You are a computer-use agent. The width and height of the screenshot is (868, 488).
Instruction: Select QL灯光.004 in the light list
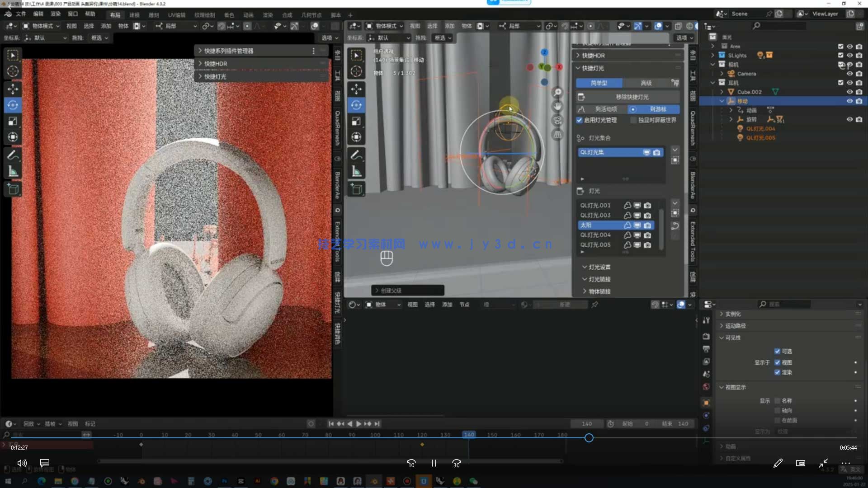[x=595, y=235]
